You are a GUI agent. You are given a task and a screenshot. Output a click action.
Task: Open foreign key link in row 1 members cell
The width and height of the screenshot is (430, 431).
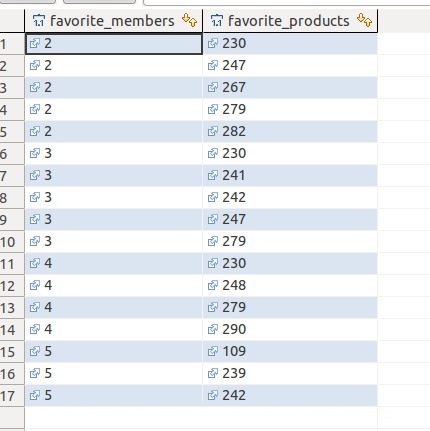tap(35, 43)
